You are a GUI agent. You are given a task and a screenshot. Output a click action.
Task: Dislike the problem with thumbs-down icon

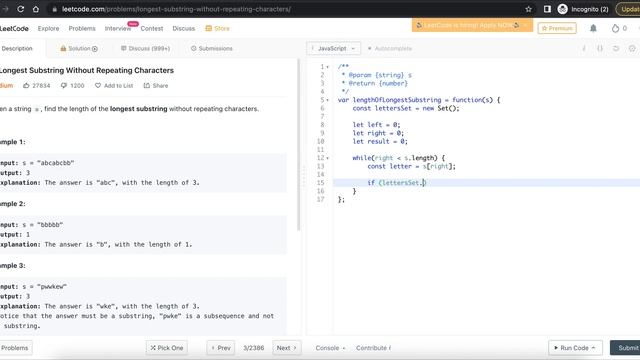pos(64,85)
